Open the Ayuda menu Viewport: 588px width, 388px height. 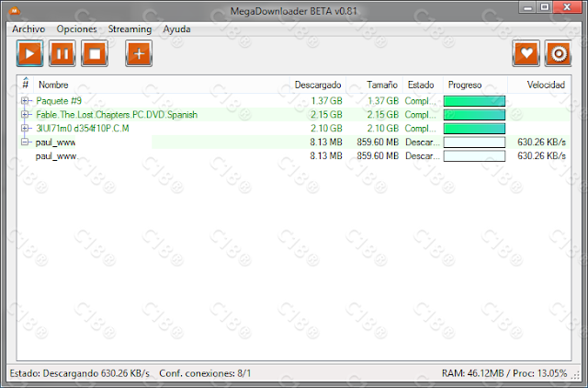pos(176,29)
